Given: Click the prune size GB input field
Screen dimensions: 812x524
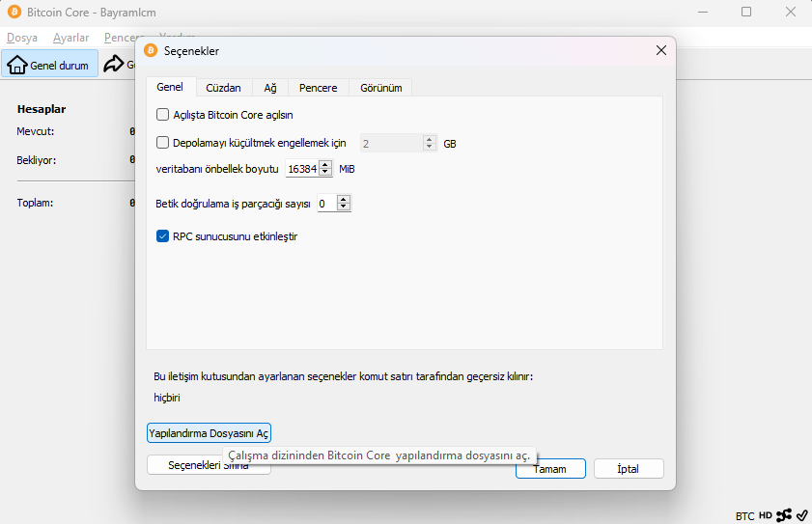Looking at the screenshot, I should [391, 144].
